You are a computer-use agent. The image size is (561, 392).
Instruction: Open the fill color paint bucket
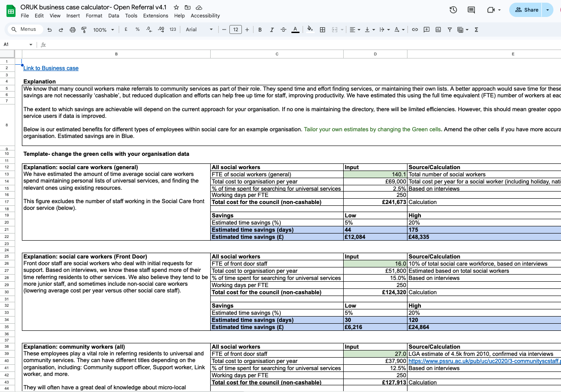[x=310, y=30]
